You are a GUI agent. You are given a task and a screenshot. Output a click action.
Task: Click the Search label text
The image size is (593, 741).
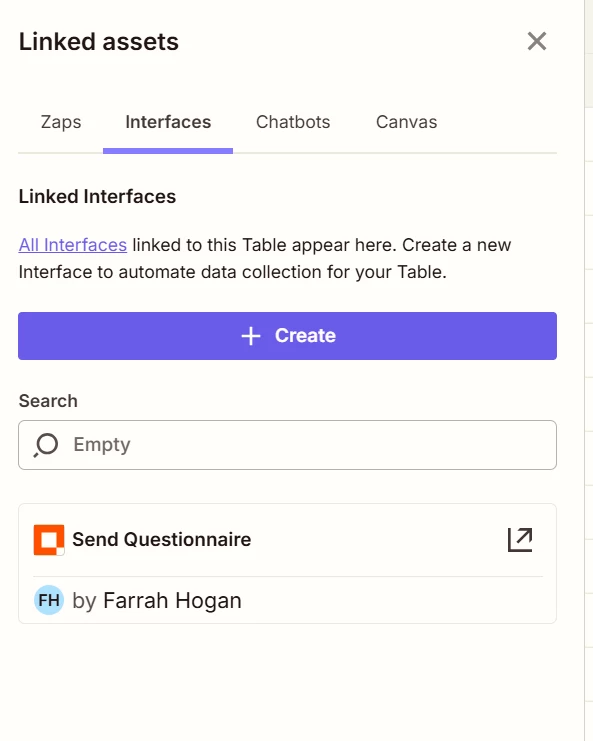click(x=48, y=401)
